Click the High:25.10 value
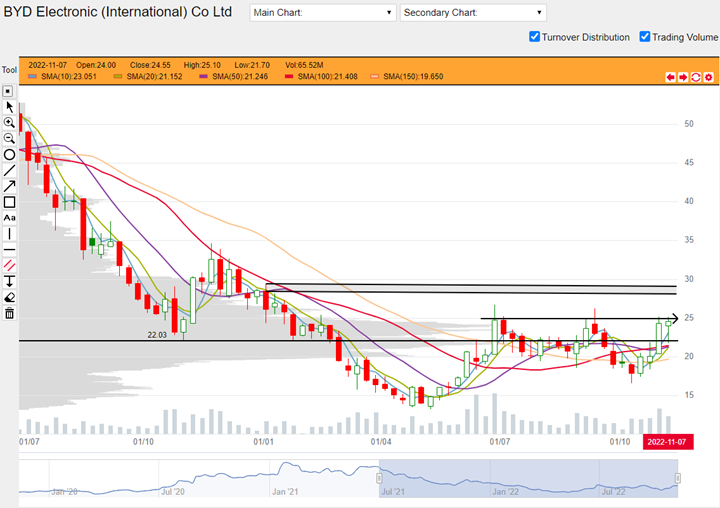This screenshot has height=508, width=720. pos(202,65)
